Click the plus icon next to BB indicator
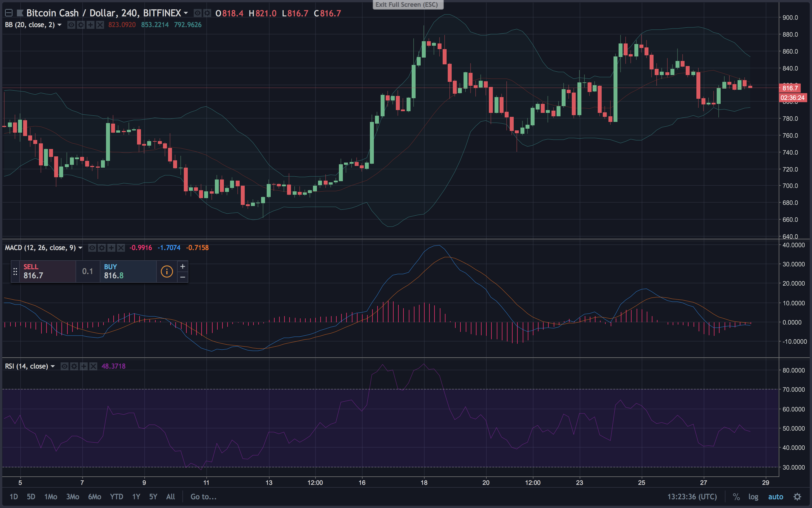This screenshot has height=508, width=812. pos(90,25)
